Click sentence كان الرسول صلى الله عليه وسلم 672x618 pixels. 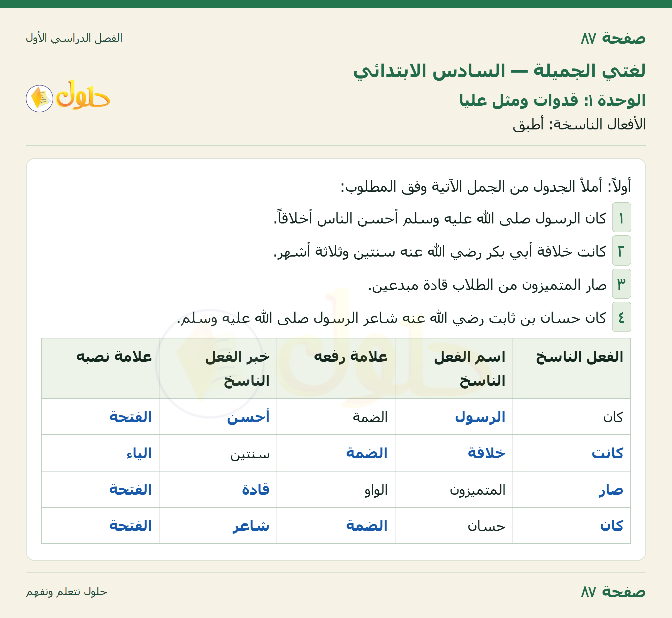click(440, 218)
